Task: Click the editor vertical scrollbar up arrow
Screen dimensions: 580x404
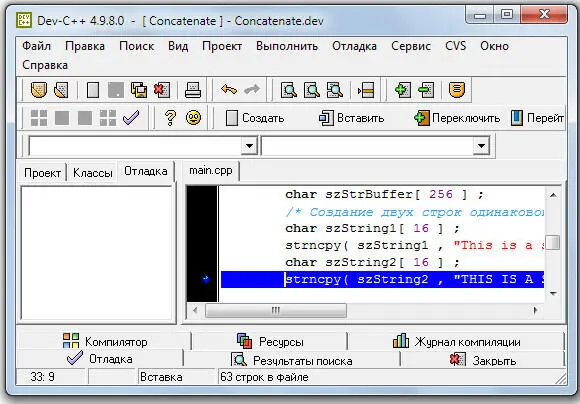Action: pos(553,195)
